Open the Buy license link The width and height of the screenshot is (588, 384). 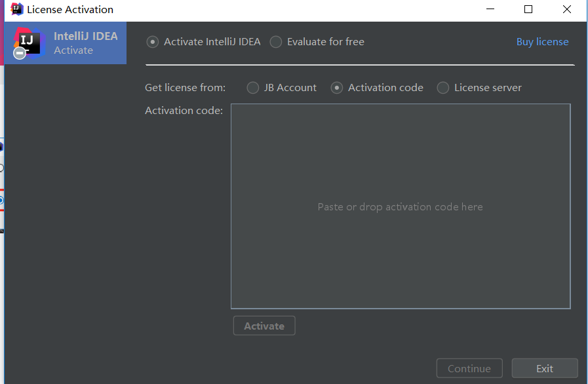[542, 42]
